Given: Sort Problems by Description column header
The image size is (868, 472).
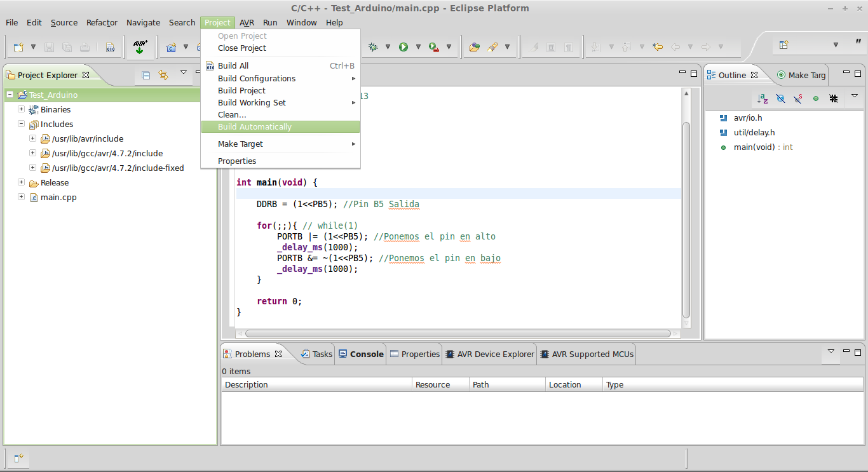Looking at the screenshot, I should (316, 384).
